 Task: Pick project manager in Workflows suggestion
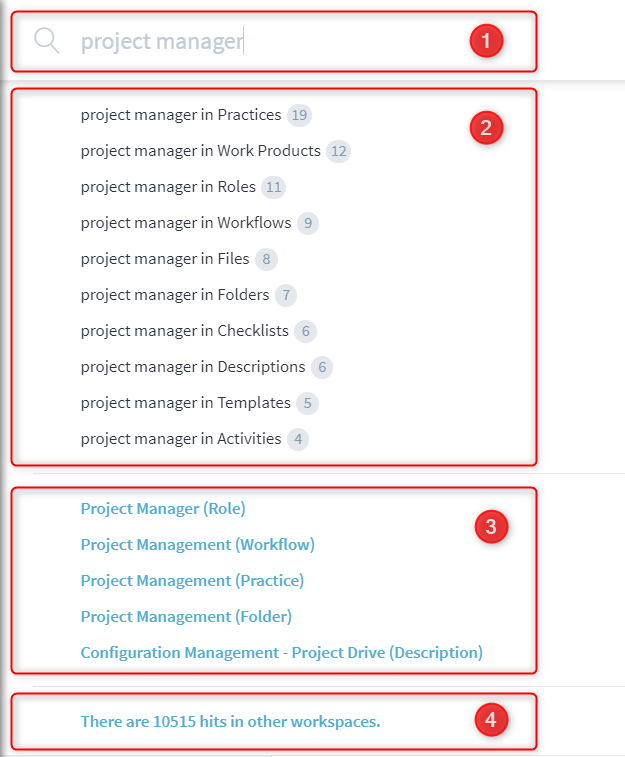pos(186,223)
